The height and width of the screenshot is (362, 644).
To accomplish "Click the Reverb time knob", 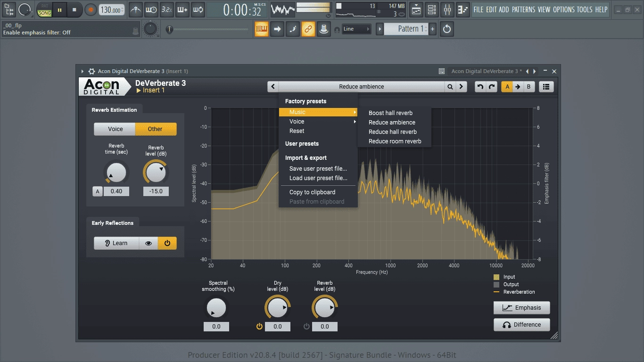I will tap(116, 173).
